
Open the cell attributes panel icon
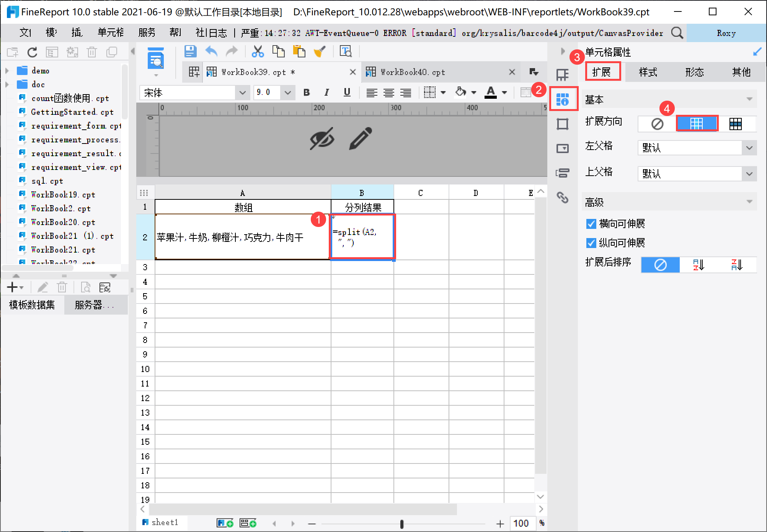tap(563, 99)
